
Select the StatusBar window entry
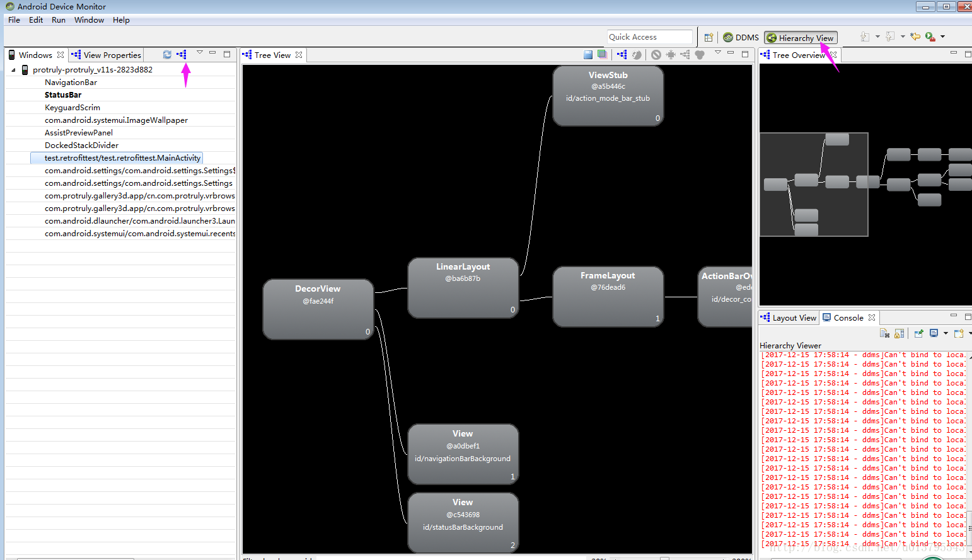[x=63, y=94]
